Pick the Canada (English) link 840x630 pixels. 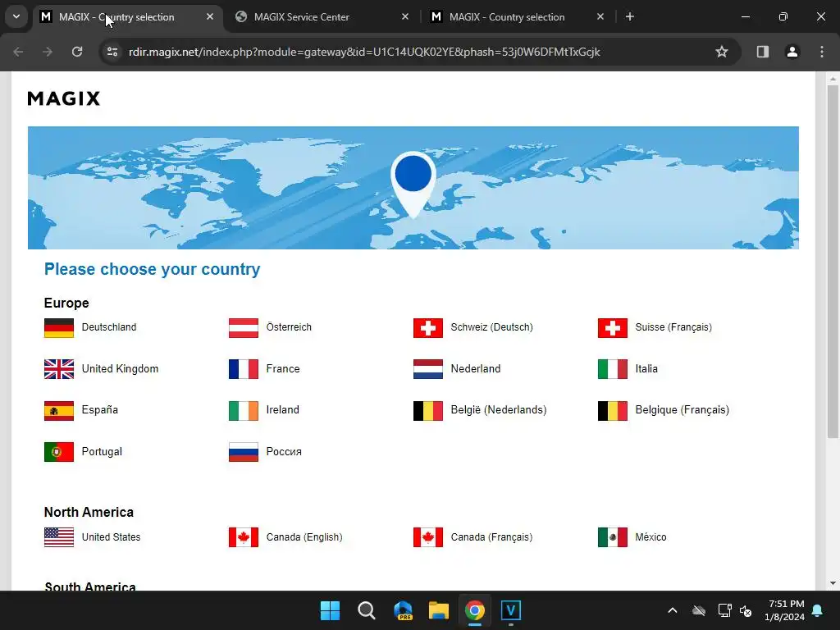point(304,537)
